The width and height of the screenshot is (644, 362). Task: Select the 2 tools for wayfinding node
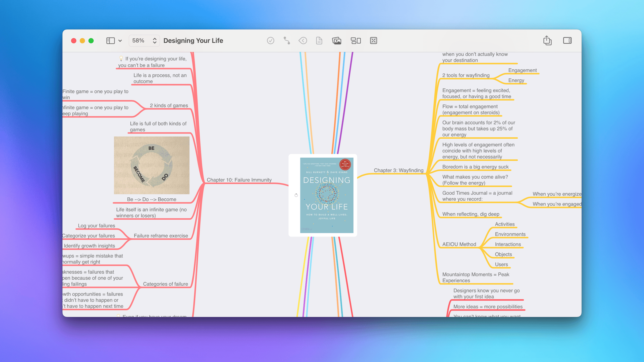[x=466, y=75]
